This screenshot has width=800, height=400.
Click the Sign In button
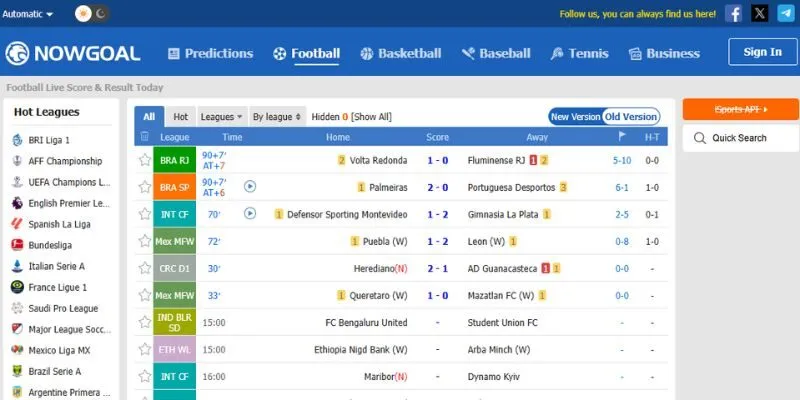click(762, 53)
